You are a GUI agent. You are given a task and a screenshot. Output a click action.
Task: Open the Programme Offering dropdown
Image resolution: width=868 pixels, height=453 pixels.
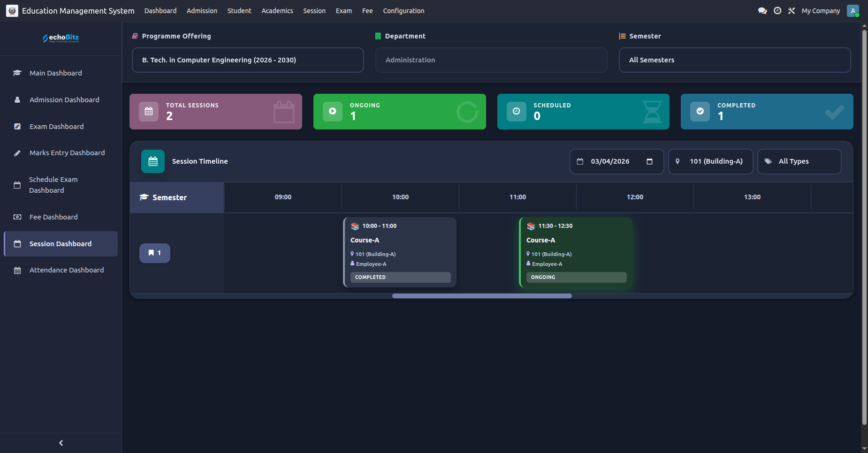tap(248, 60)
